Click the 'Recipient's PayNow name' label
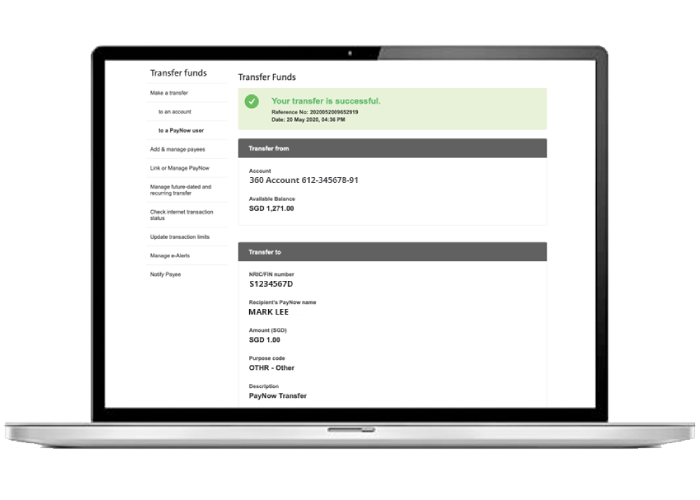 (x=283, y=302)
